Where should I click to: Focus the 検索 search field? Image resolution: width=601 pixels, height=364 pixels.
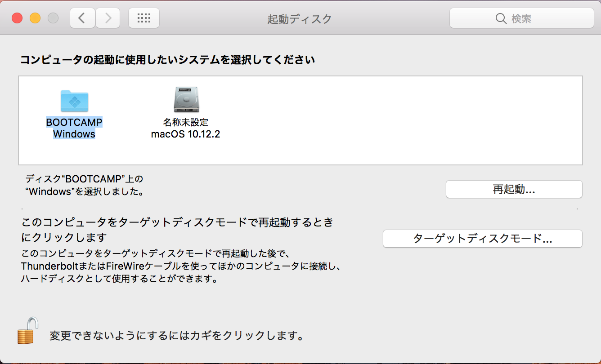coord(522,18)
